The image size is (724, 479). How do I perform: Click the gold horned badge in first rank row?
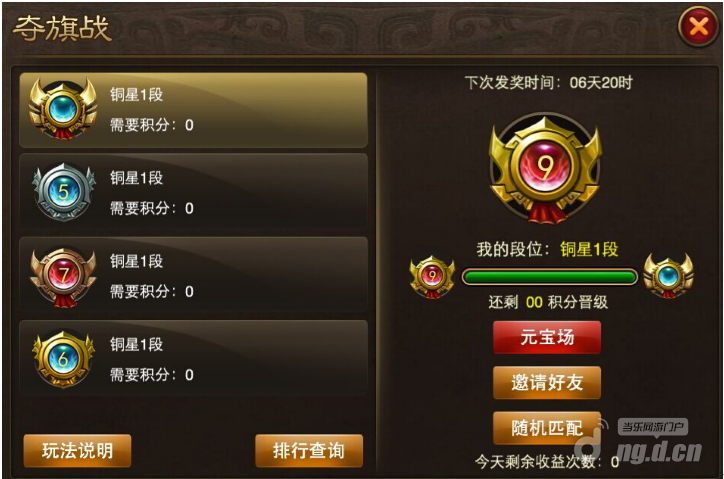[x=63, y=109]
